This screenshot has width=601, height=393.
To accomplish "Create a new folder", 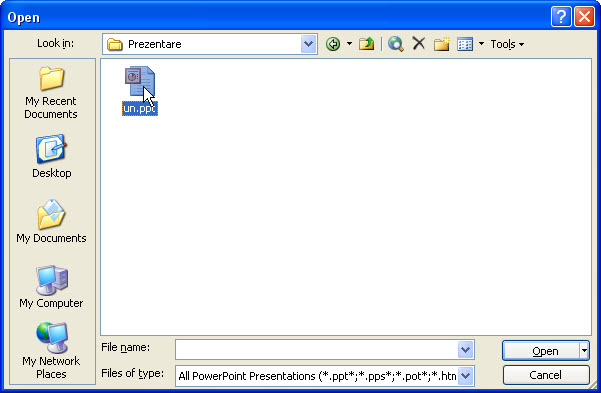I will [442, 44].
